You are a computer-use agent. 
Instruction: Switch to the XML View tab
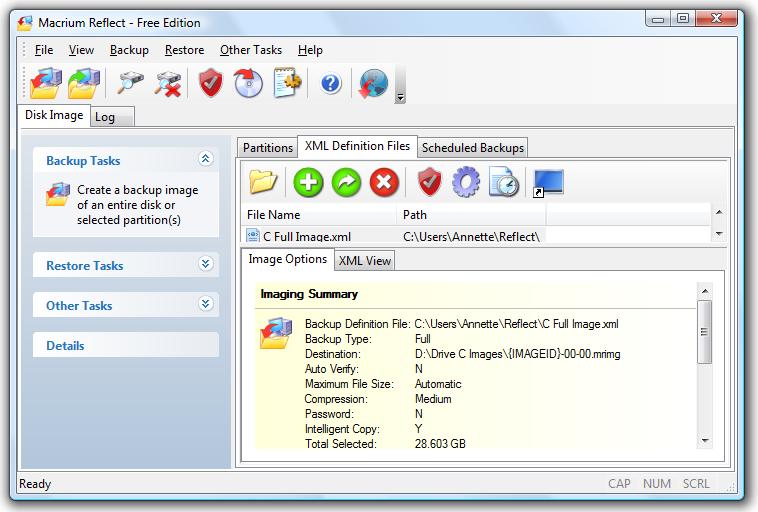pyautogui.click(x=364, y=261)
